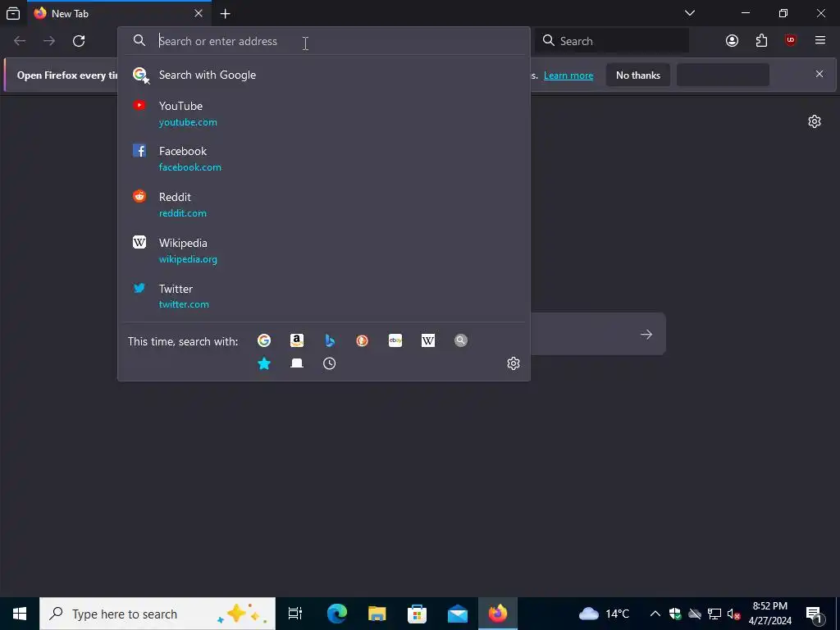The width and height of the screenshot is (840, 630).
Task: Open Wikipedia suggestion wikipedia.org
Action: (323, 251)
